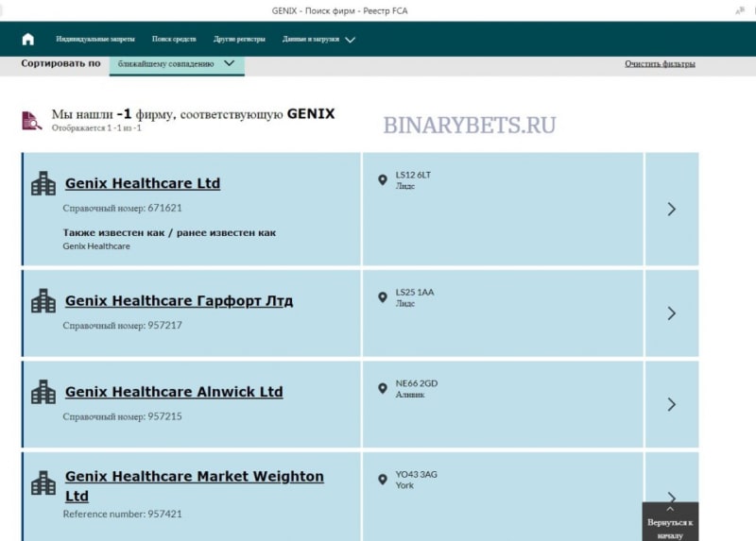The image size is (756, 541).
Task: Open Поиск средств menu item
Action: click(174, 39)
